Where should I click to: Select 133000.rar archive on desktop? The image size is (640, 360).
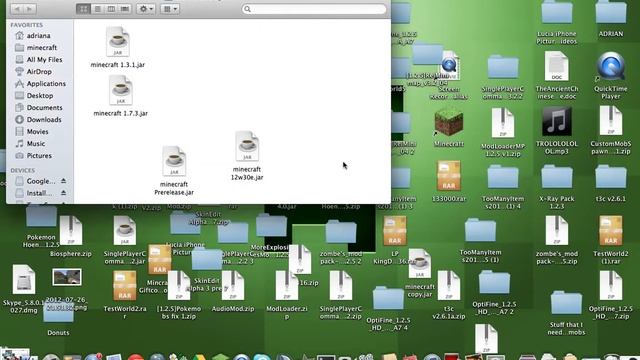point(449,176)
